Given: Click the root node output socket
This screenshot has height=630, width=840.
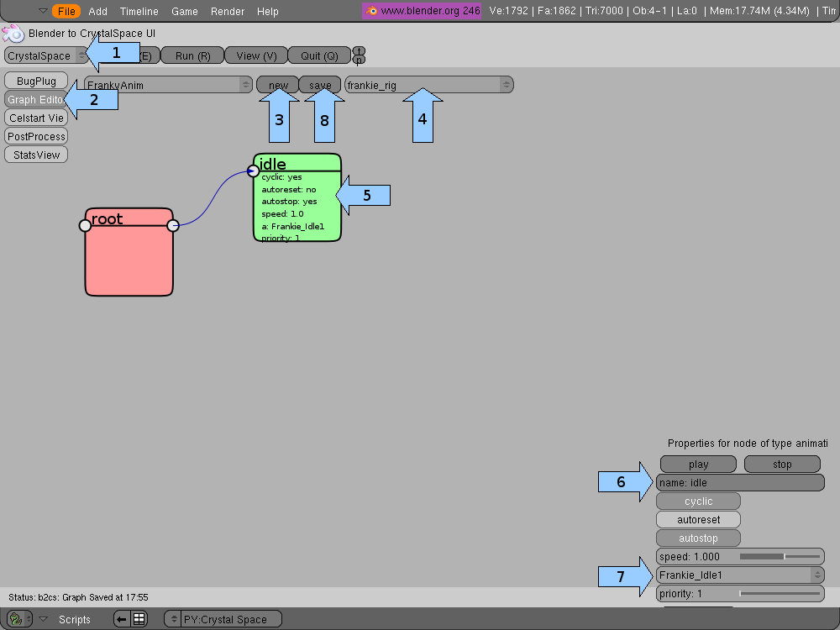Looking at the screenshot, I should pos(173,225).
